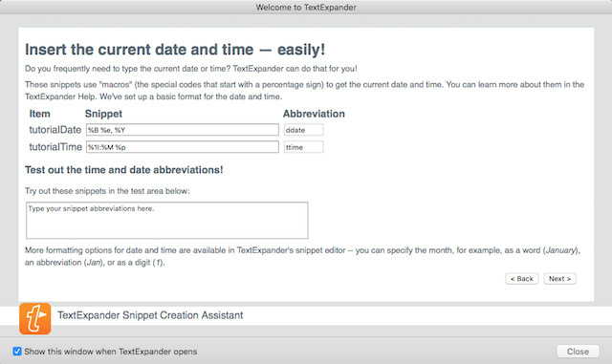Viewport: 612px width, 364px height.
Task: Click the Abbreviation column header
Action: pos(314,114)
